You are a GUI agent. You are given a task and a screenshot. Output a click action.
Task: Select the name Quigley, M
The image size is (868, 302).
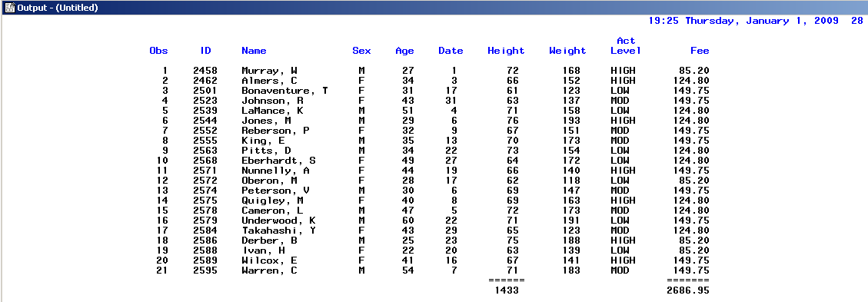[x=272, y=201]
